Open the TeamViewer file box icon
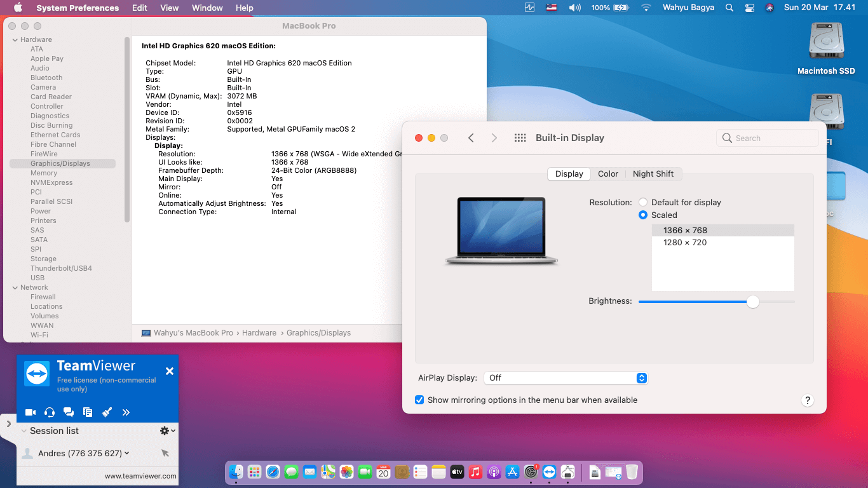This screenshot has width=868, height=488. click(x=88, y=412)
